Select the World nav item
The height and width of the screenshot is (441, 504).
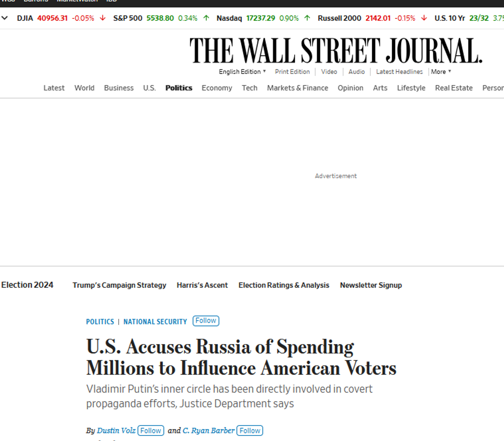click(x=84, y=88)
